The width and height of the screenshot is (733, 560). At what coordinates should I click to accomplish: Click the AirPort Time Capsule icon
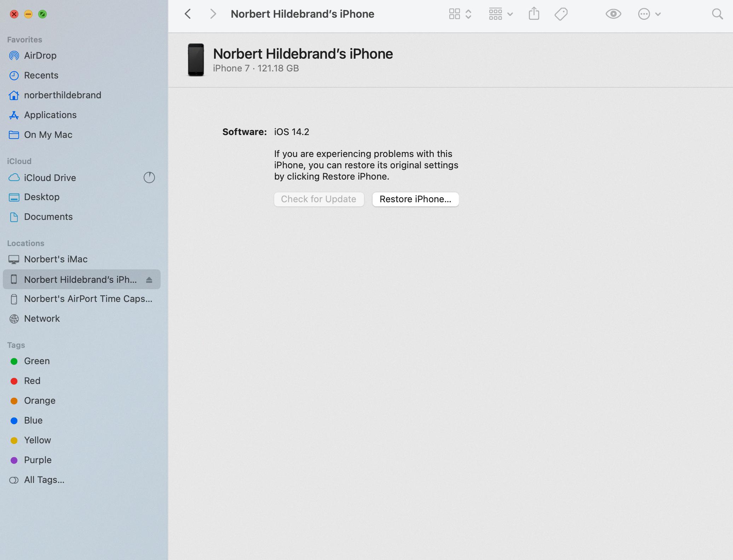14,299
